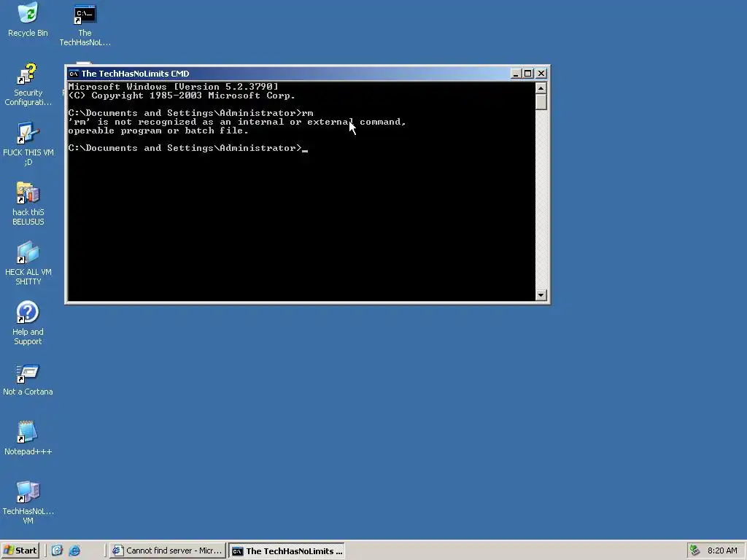Click the 8:20 AM clock
This screenshot has width=747, height=560.
click(722, 551)
